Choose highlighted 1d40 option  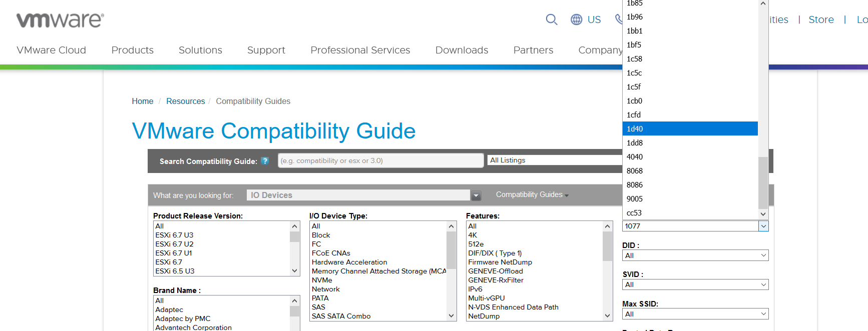[x=690, y=128]
